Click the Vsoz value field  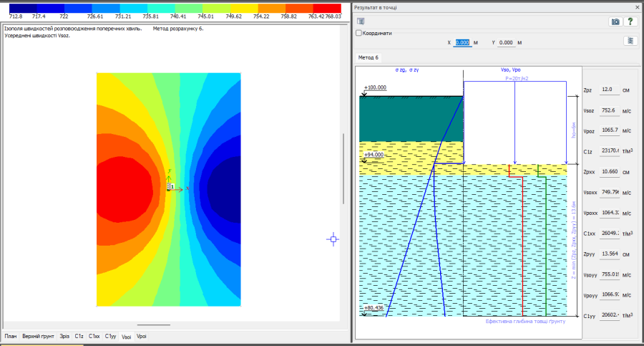pos(608,110)
